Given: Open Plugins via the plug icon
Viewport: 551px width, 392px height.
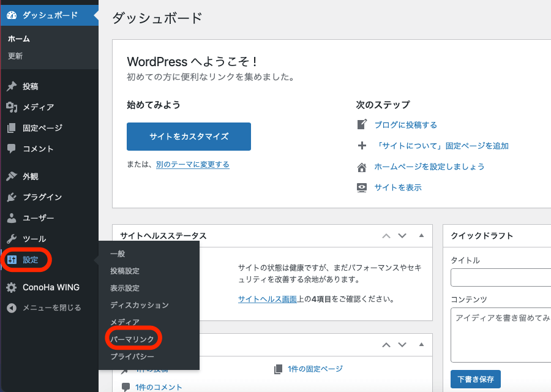Looking at the screenshot, I should point(11,197).
